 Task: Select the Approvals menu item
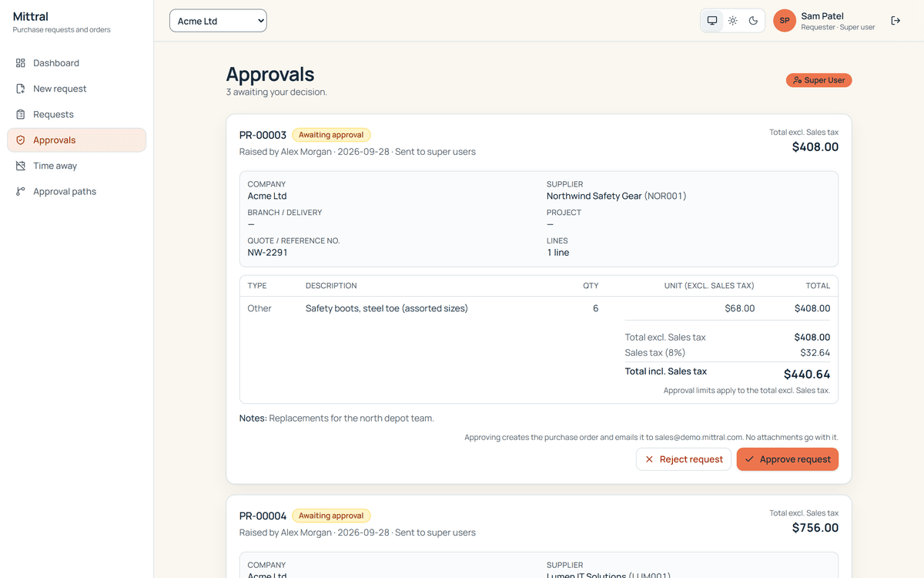(x=76, y=140)
